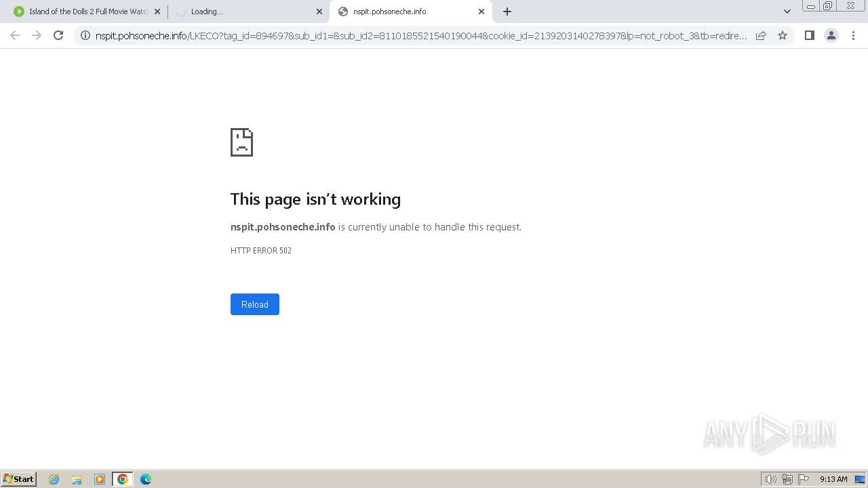Go forward using the forward arrow
This screenshot has width=868, height=488.
coord(37,35)
